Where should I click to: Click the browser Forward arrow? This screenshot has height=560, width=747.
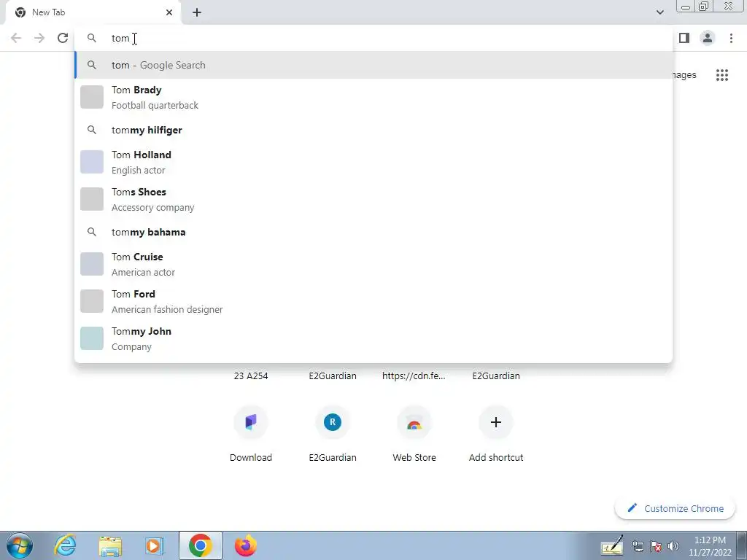tap(39, 38)
